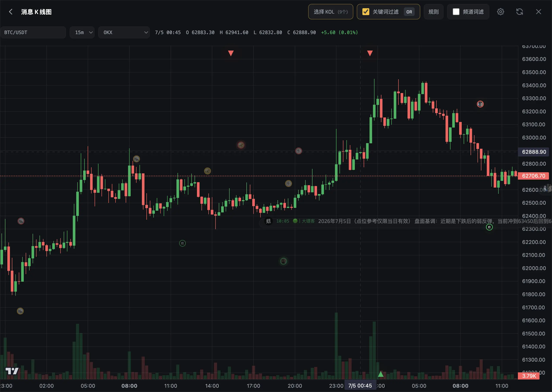Click the red-ringed KOL avatar near 63300 price
This screenshot has height=392, width=552.
coord(480,104)
